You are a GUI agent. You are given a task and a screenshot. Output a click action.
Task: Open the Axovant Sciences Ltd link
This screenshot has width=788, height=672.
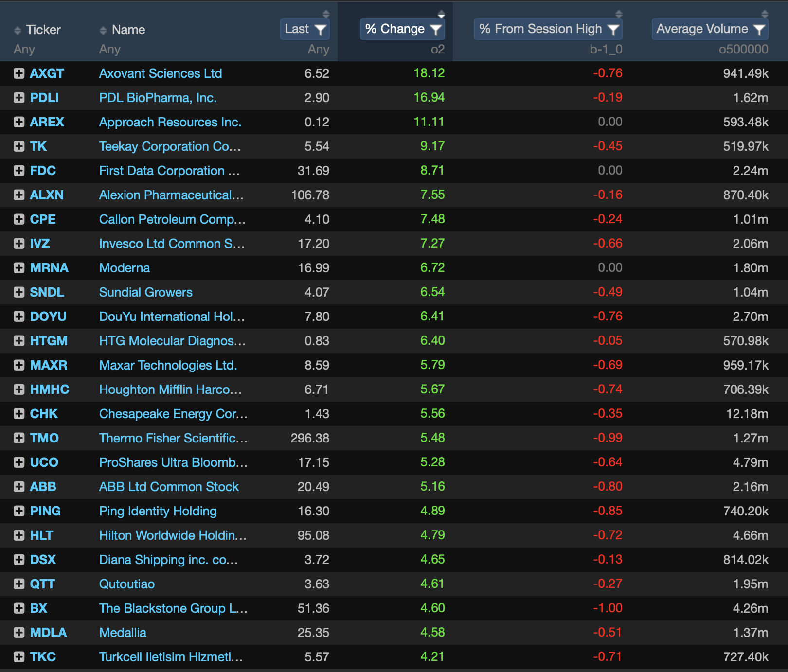click(161, 73)
